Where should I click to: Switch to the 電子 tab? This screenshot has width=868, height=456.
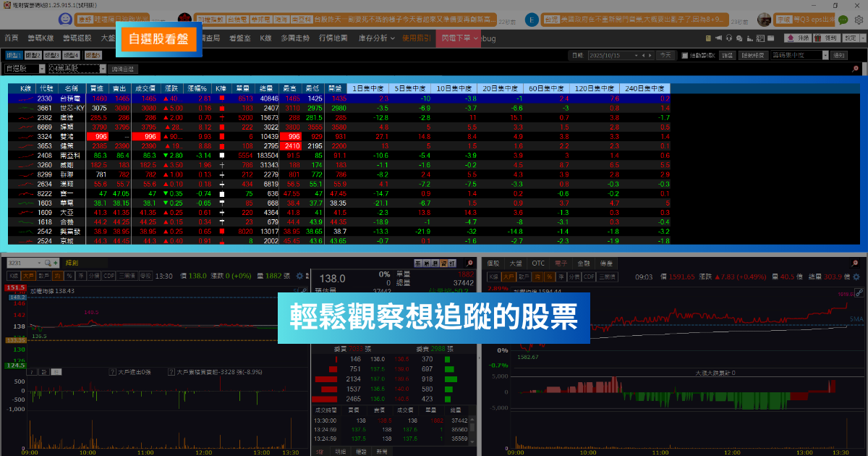tap(561, 263)
